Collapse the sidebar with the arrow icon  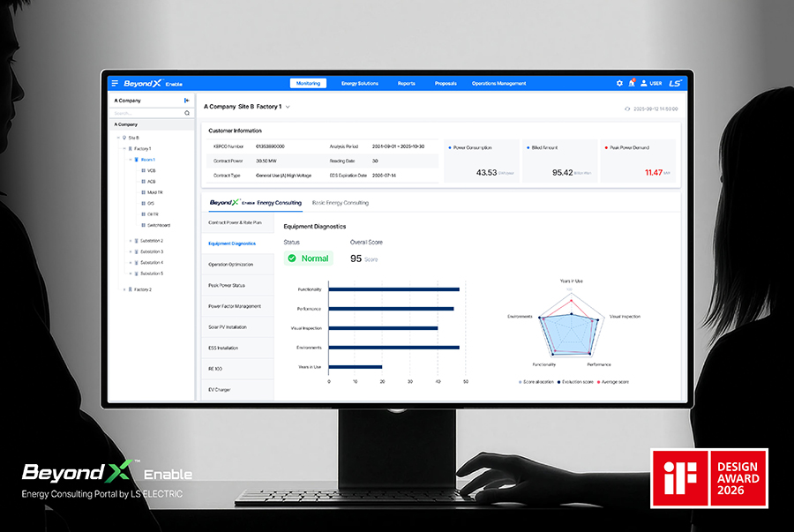point(186,101)
